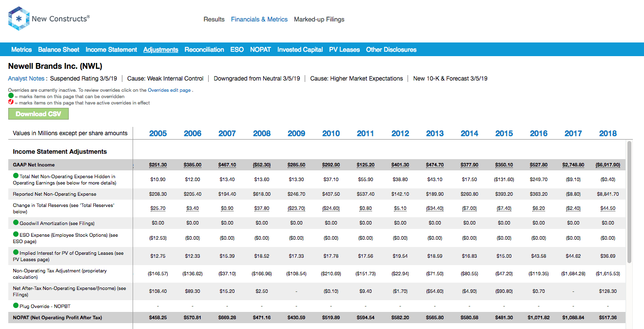Click 2018 Net After-Tax Non-Operating Expense $128.30
Screen dimensions: 644x329
pos(608,291)
